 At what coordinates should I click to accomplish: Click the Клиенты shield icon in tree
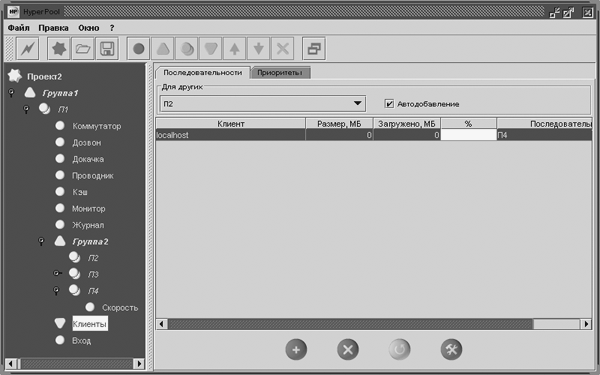point(60,323)
